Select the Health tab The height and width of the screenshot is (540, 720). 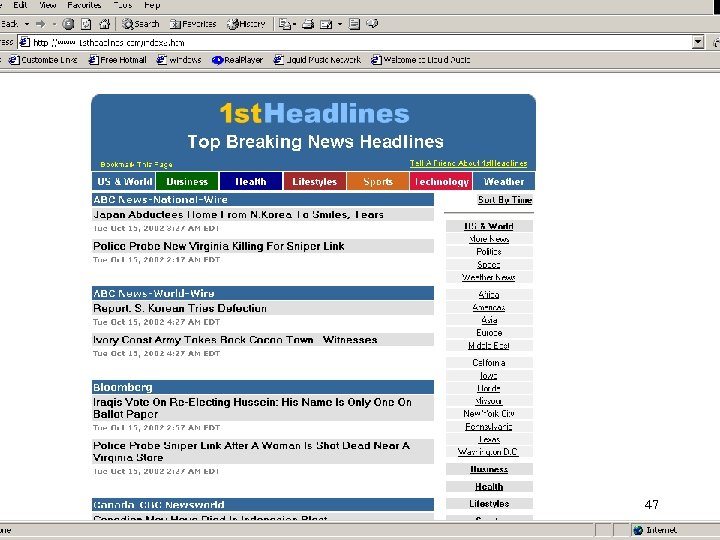251,181
